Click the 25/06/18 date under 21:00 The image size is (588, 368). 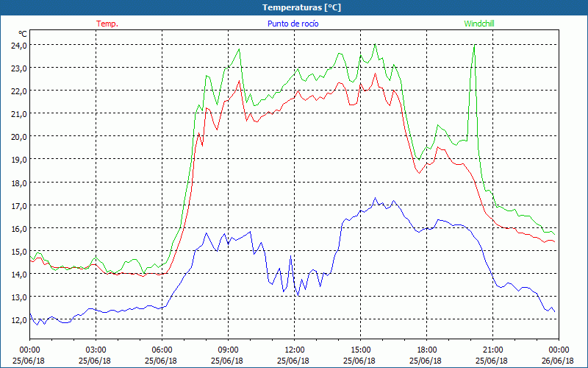[x=492, y=361]
